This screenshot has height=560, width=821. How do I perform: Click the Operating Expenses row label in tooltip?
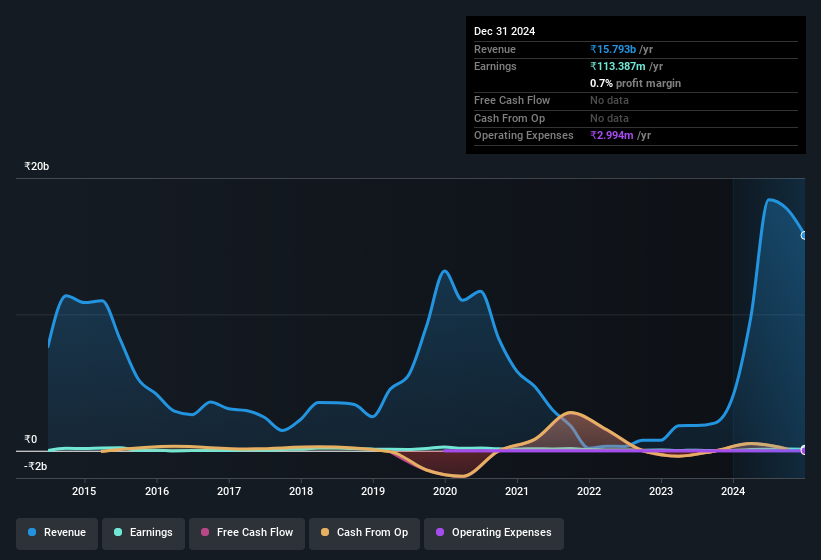coord(524,136)
